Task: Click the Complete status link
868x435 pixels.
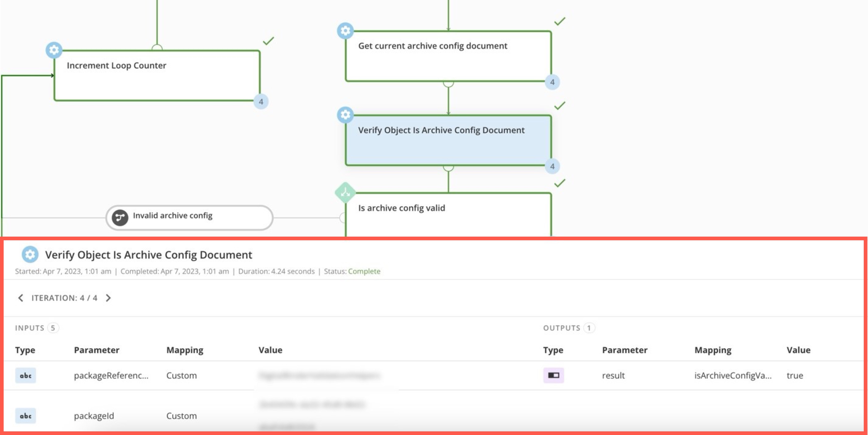Action: [x=364, y=271]
